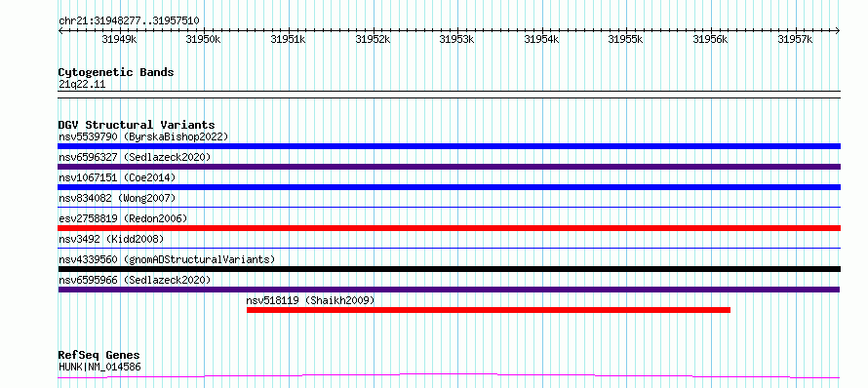The width and height of the screenshot is (868, 388).
Task: Click the black bar under nsv4339560
Action: (x=449, y=269)
